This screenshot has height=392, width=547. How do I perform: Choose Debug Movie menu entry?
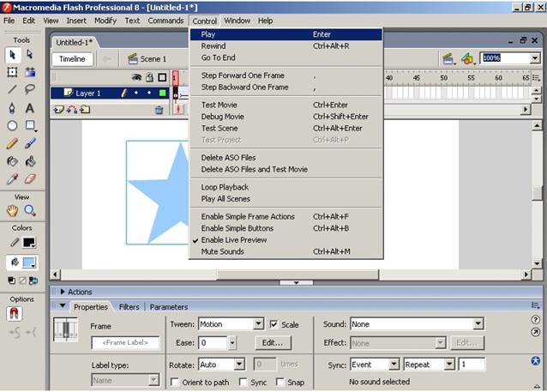(x=286, y=117)
